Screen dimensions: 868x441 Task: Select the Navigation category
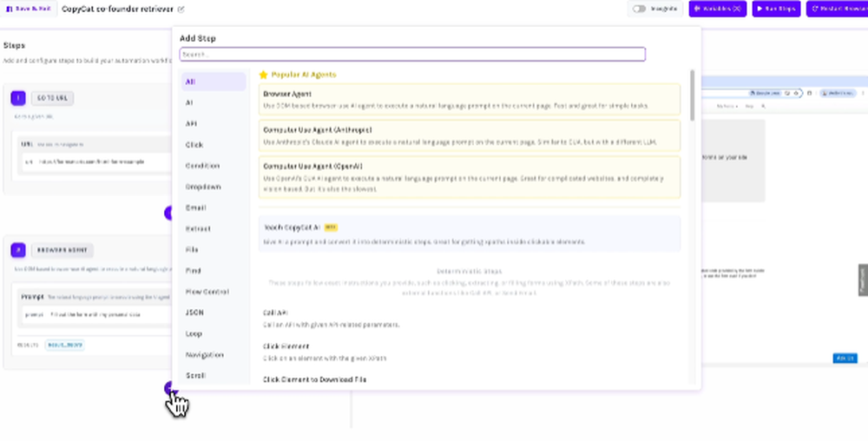(214, 355)
